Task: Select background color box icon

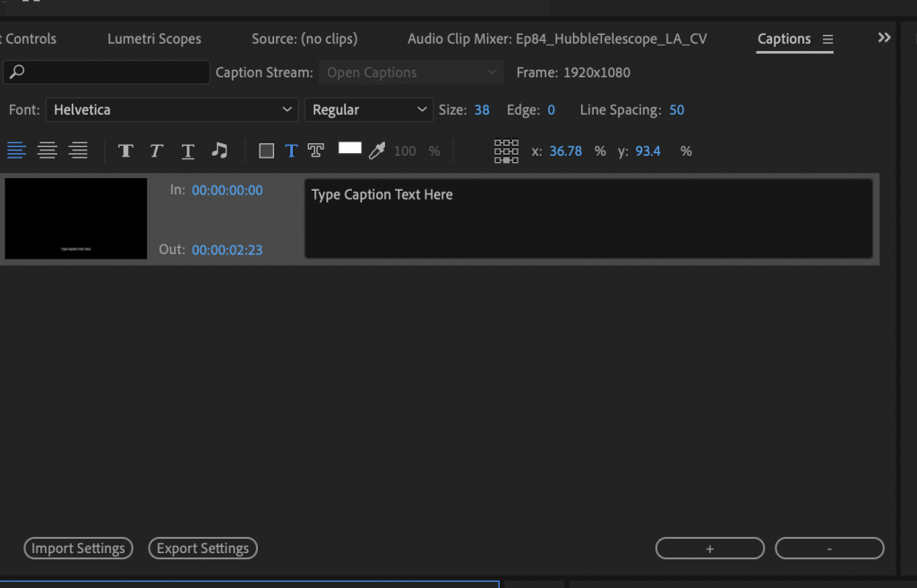Action: point(266,151)
